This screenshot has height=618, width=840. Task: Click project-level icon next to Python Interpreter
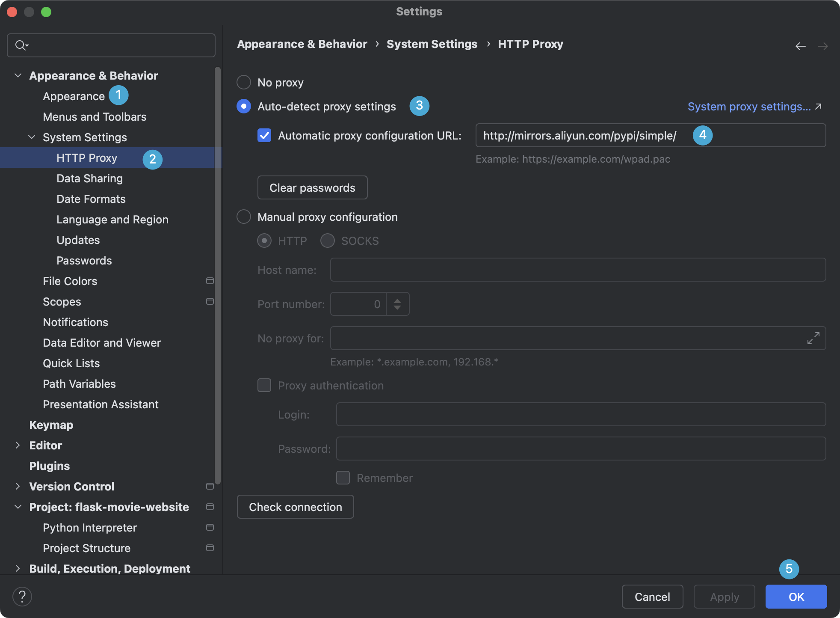[210, 527]
